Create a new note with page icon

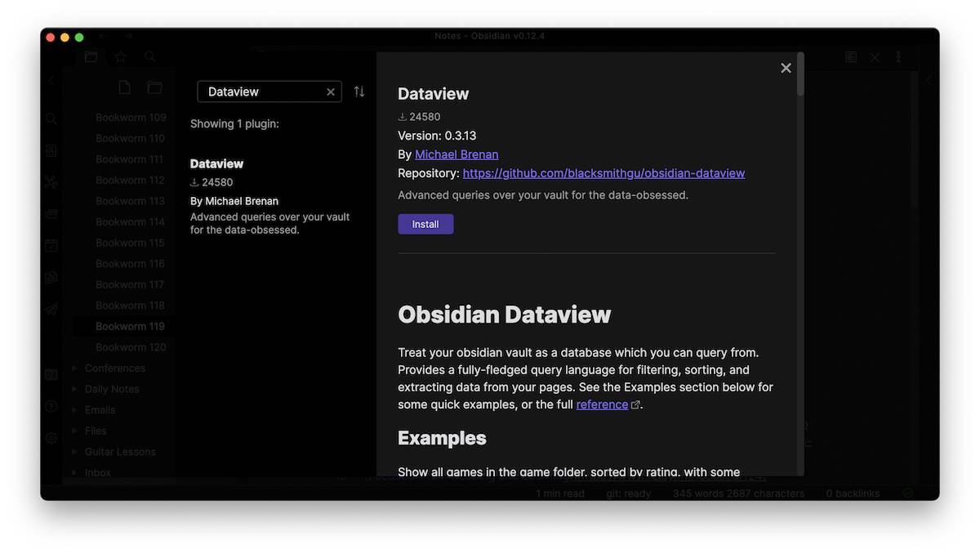tap(124, 87)
